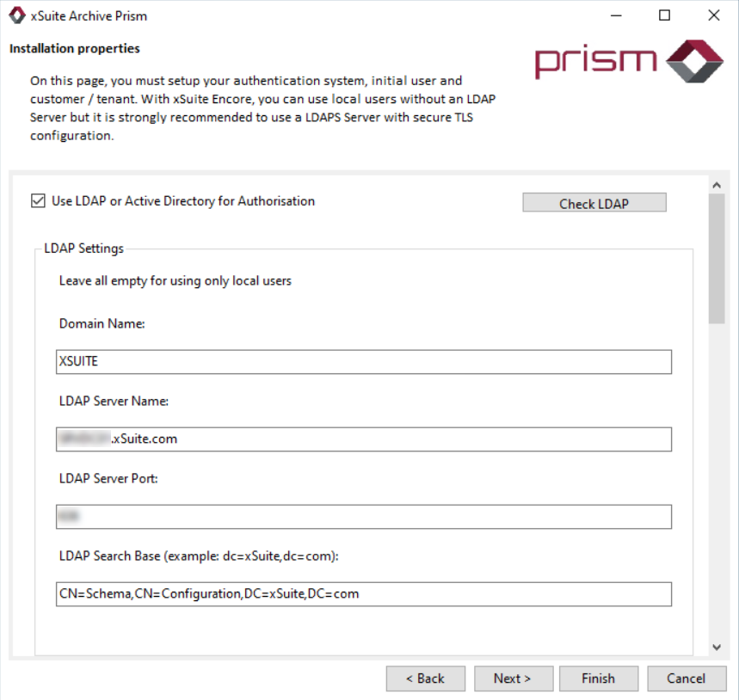Focus the LDAP Server Name input
739x700 pixels.
pyautogui.click(x=363, y=439)
